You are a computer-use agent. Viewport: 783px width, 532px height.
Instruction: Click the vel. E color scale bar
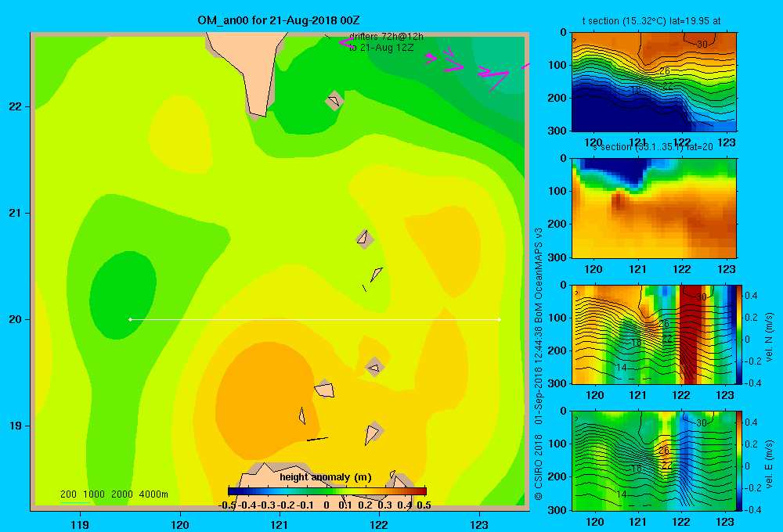[740, 461]
